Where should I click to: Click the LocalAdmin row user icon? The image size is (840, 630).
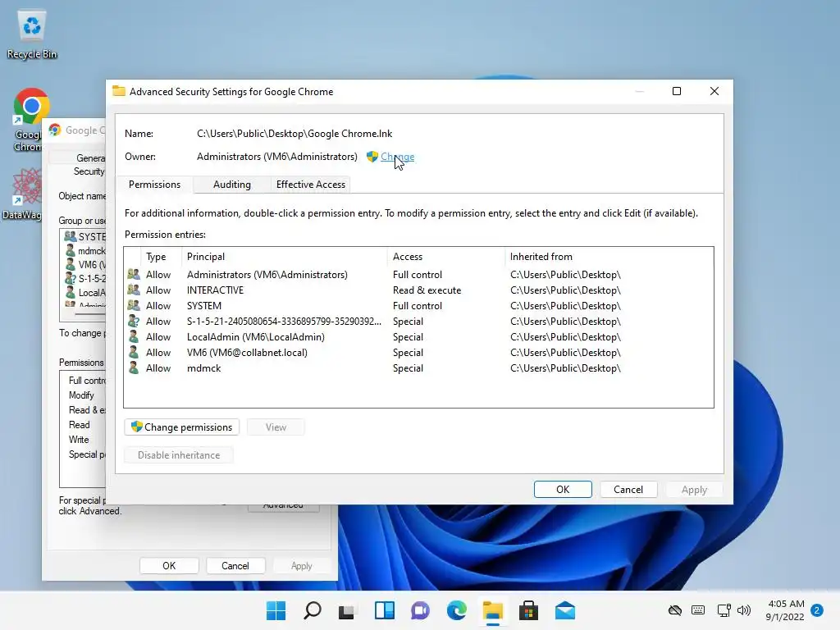pyautogui.click(x=134, y=336)
